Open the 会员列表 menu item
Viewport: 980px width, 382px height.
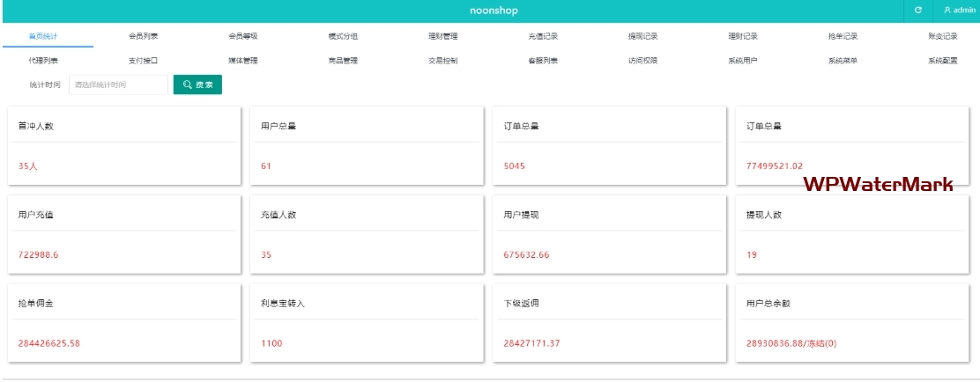143,36
